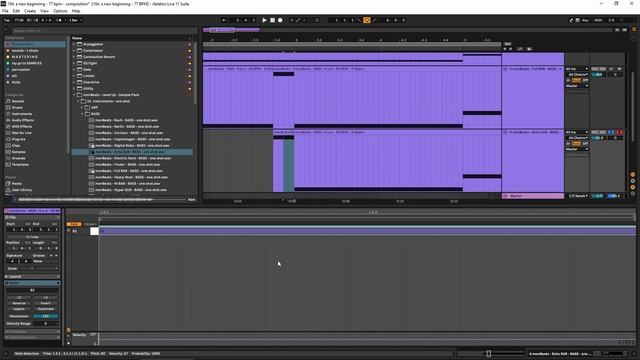Open Packs in Places
The image size is (640, 360).
pos(16,184)
